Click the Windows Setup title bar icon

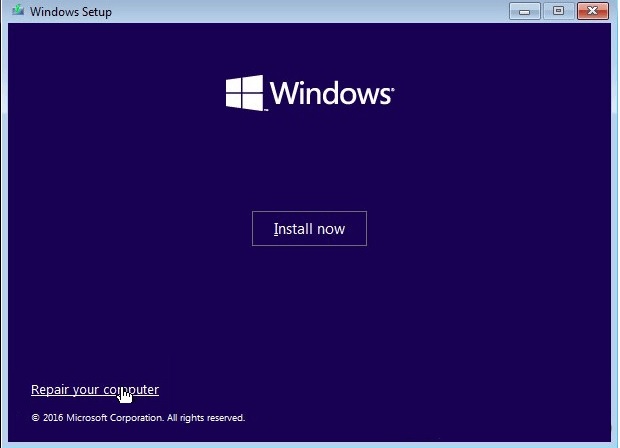tap(17, 11)
